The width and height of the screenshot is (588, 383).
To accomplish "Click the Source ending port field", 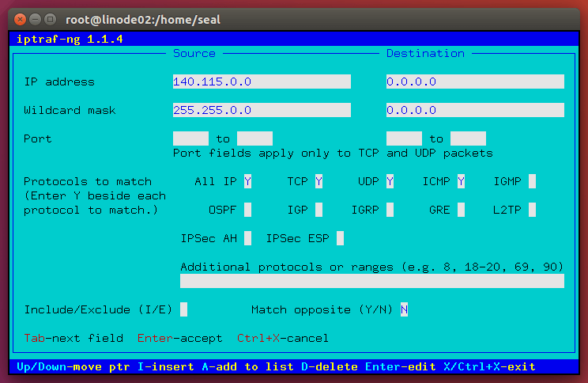I will pyautogui.click(x=254, y=138).
